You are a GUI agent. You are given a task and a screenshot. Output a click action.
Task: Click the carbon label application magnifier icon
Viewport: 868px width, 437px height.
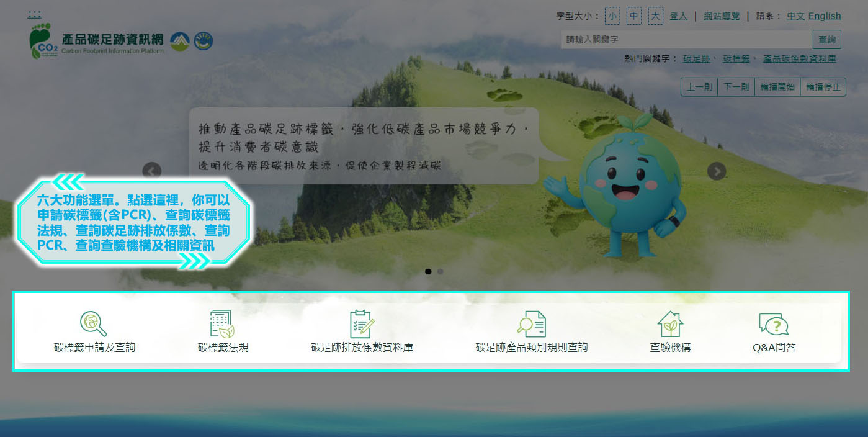[x=94, y=323]
